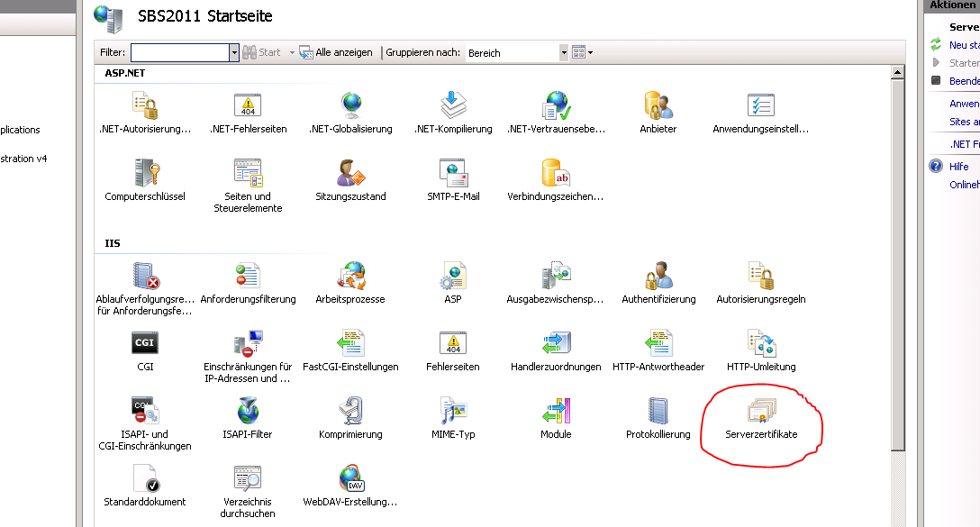Click the Start filter button
Screen dimensions: 980x527
pos(262,52)
